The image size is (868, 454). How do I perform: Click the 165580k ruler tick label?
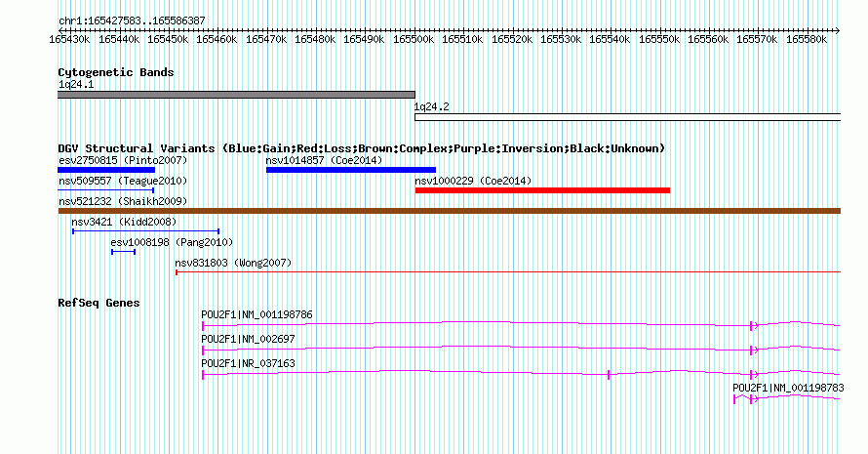(x=807, y=39)
